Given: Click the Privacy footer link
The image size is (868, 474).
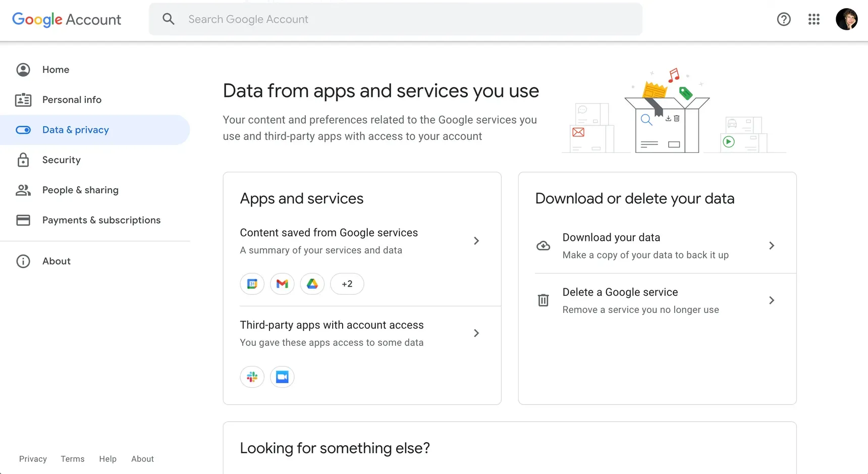Looking at the screenshot, I should [x=33, y=459].
